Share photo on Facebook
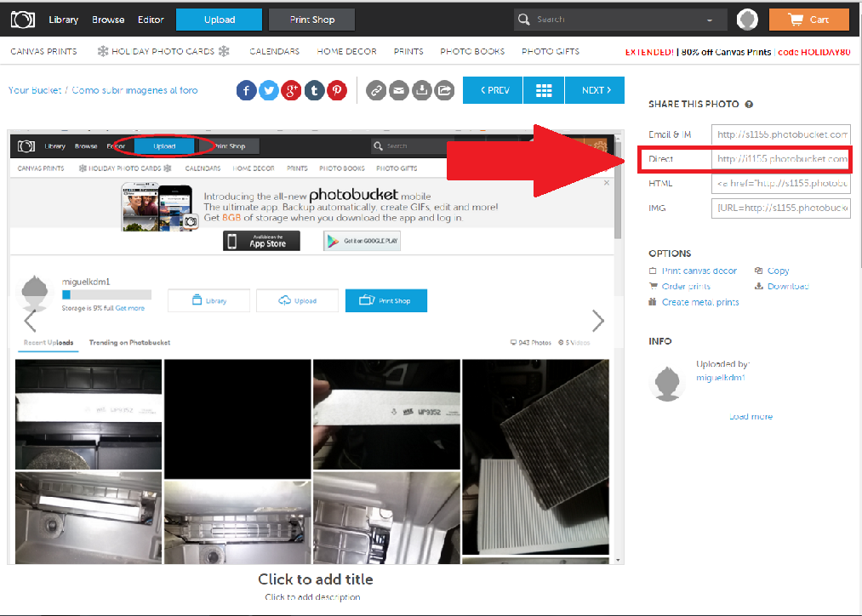The width and height of the screenshot is (862, 616). pos(246,90)
